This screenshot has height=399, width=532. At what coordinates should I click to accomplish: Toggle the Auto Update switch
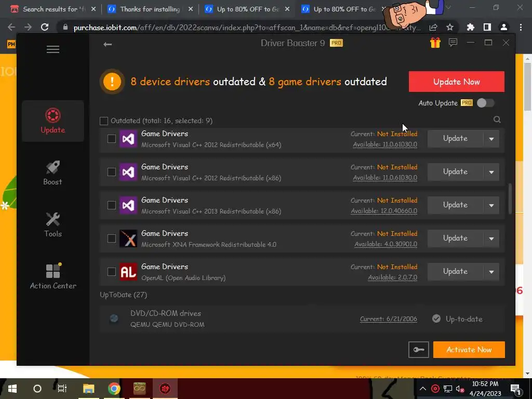(x=486, y=103)
